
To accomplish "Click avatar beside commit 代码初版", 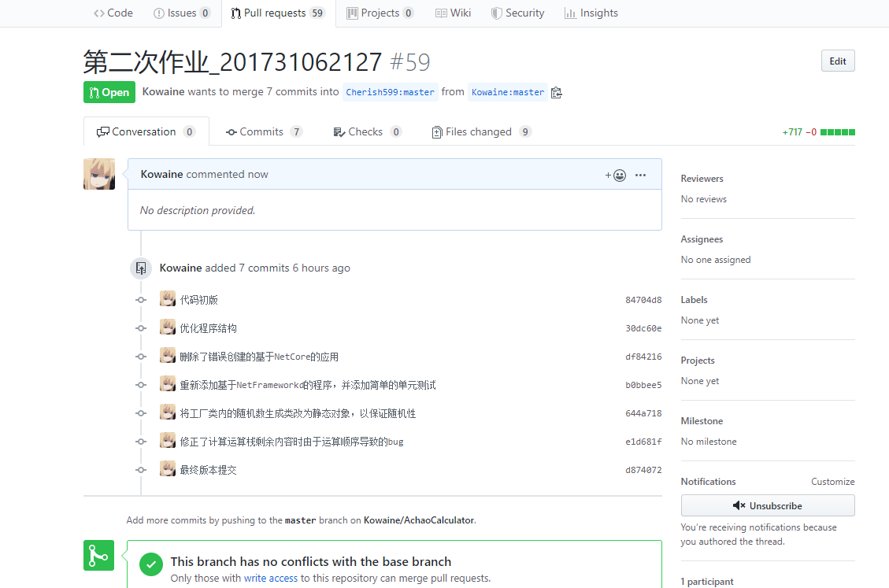I will click(167, 298).
